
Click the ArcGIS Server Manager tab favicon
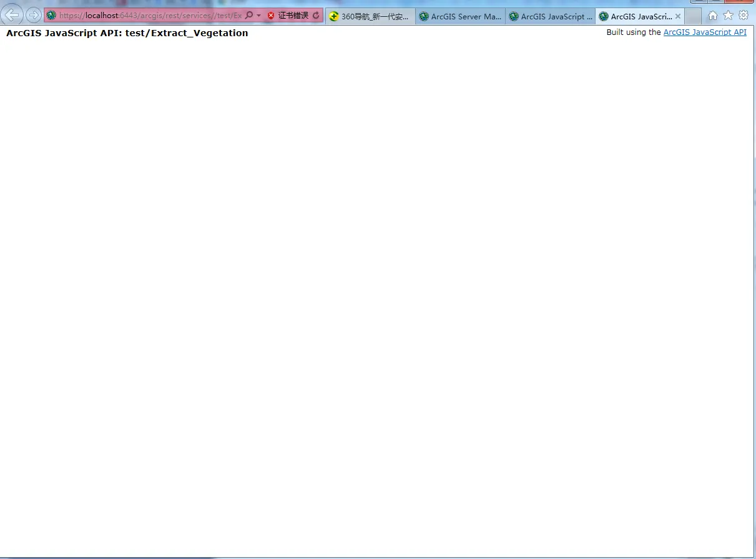(425, 17)
